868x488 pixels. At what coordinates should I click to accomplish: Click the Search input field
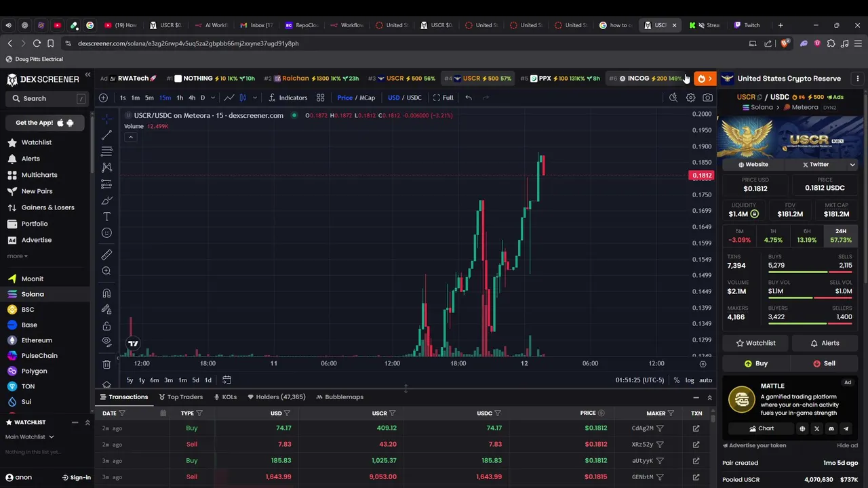[x=47, y=98]
